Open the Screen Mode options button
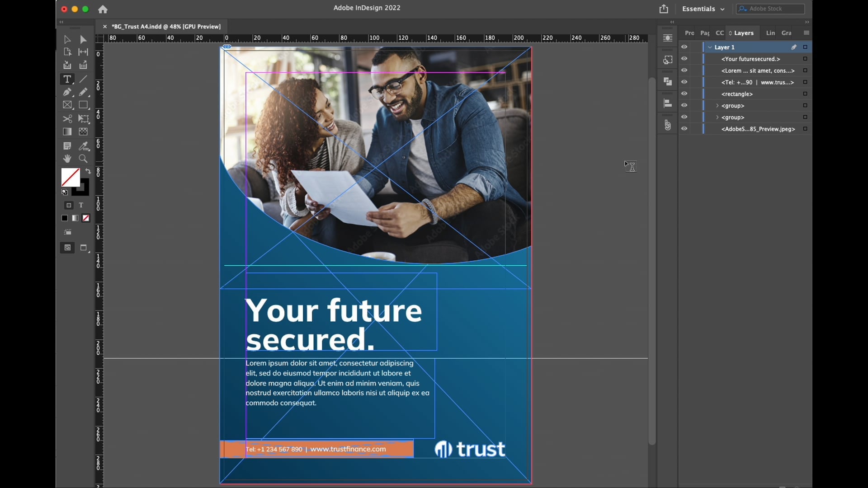868x488 pixels. click(84, 248)
